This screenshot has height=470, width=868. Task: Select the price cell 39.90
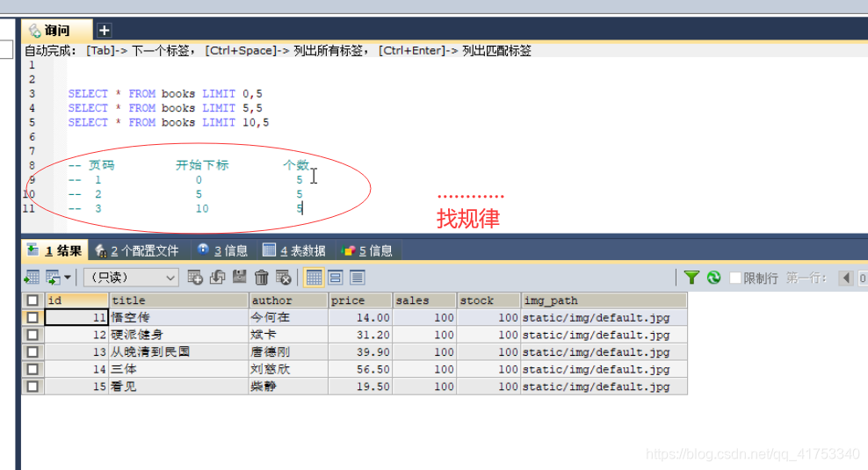(360, 351)
